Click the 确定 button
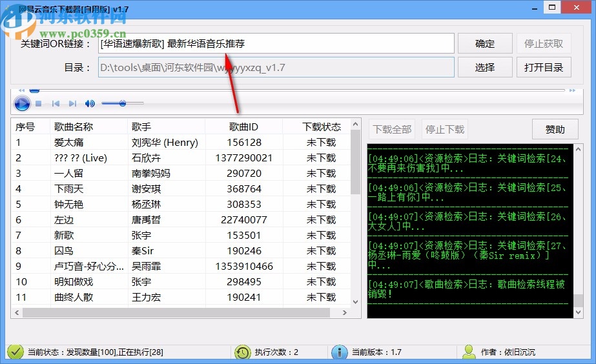The width and height of the screenshot is (596, 364). (485, 44)
